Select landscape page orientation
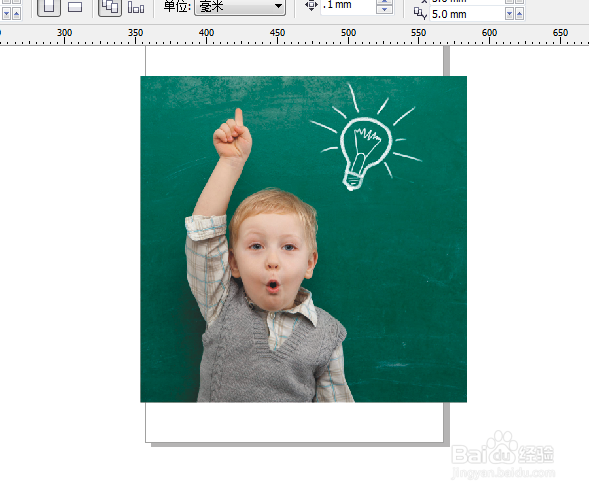This screenshot has width=589, height=494. pos(75,6)
